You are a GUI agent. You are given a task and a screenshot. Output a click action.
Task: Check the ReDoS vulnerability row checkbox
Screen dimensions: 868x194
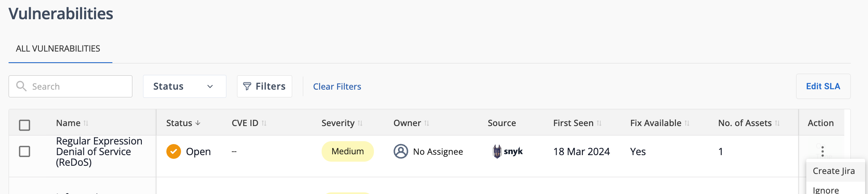[25, 151]
